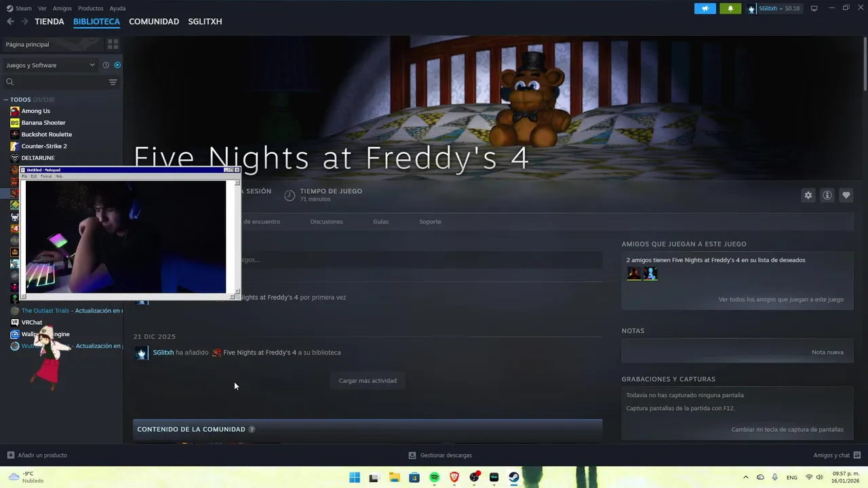This screenshot has width=868, height=488.
Task: Click SGlitxh name in the activity feed
Action: (163, 352)
